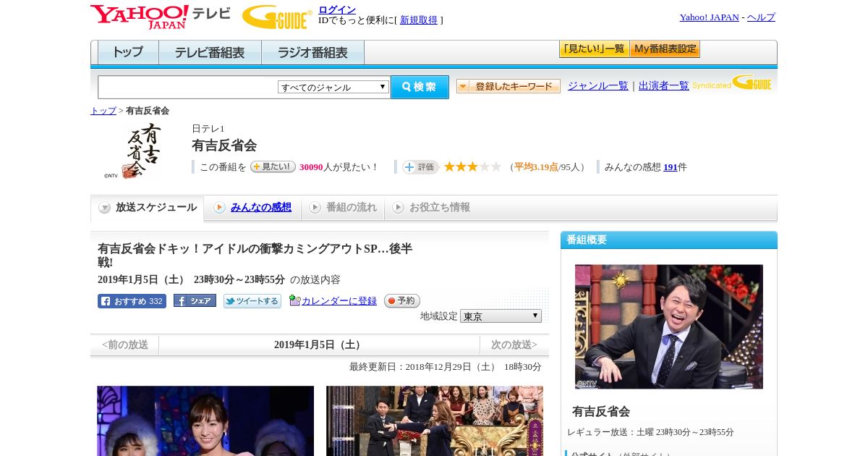Click the search keyword input field

pos(188,87)
